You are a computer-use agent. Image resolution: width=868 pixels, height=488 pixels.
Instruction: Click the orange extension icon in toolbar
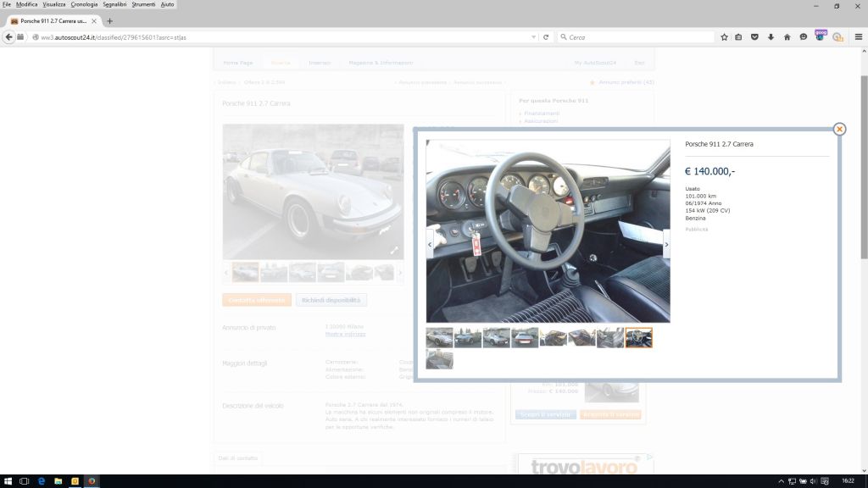pos(837,37)
